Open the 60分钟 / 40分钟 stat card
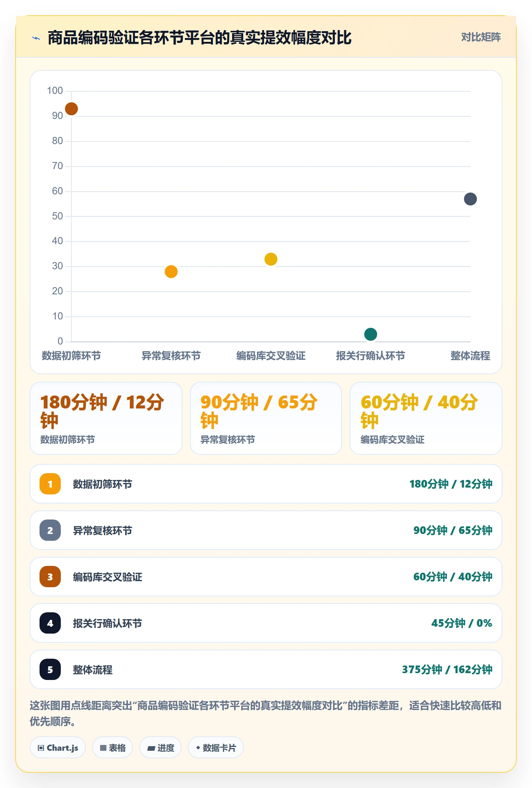 (426, 418)
